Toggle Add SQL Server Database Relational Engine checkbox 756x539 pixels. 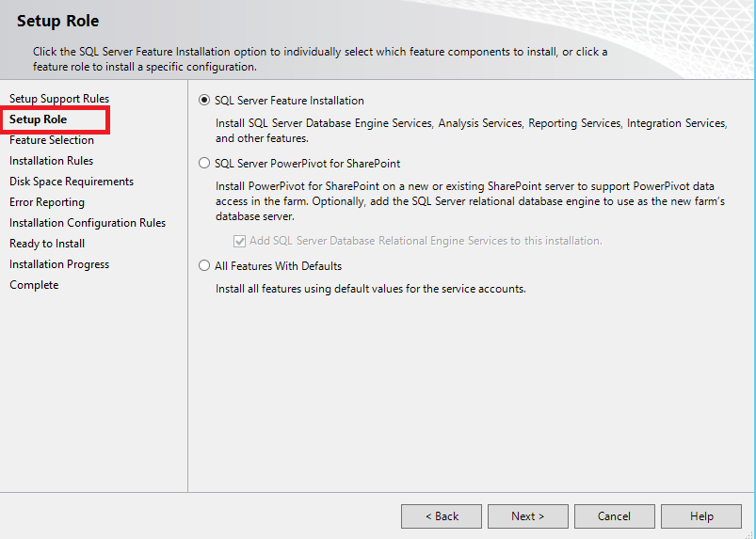(x=240, y=241)
